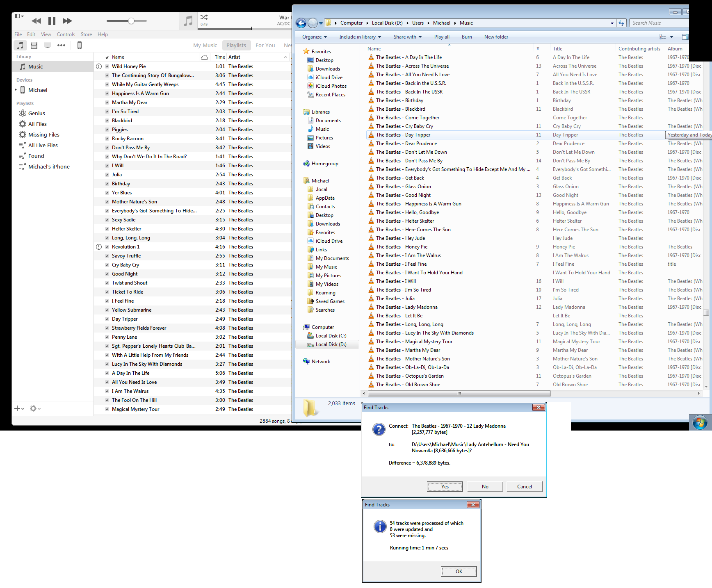
Task: Open the iTunes mini player menu dropdown
Action: tap(19, 16)
